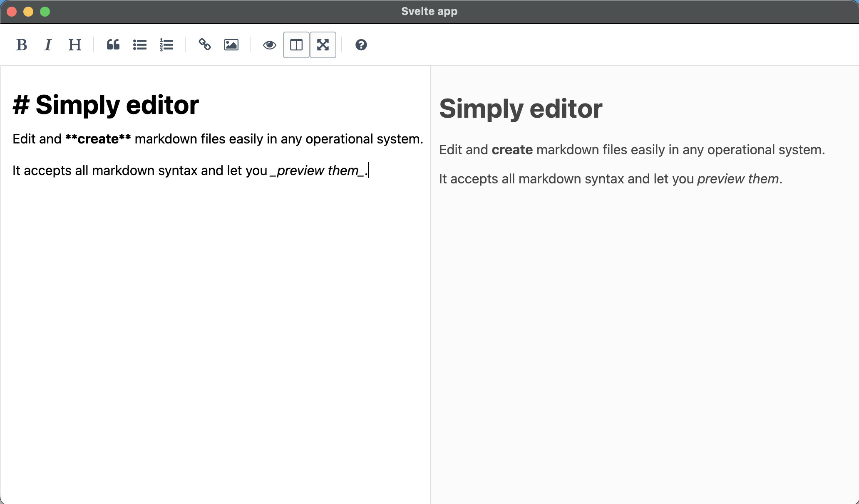Click the '**create**' bold text in editor
Image resolution: width=859 pixels, height=504 pixels.
pos(98,139)
